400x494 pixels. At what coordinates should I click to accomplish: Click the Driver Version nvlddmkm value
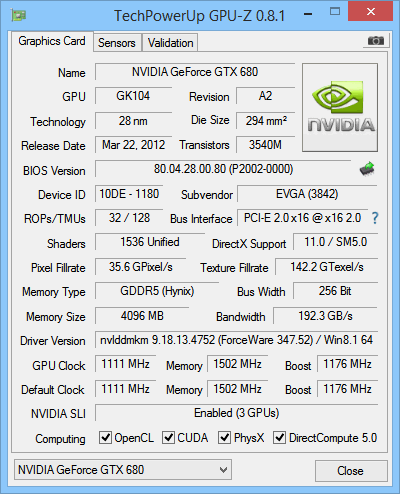point(236,340)
